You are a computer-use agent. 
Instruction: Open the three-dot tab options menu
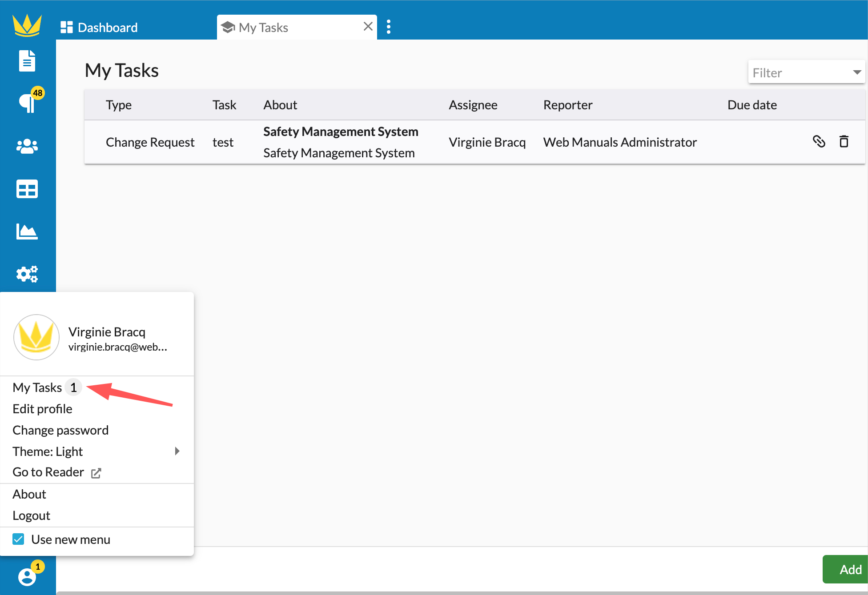click(389, 27)
